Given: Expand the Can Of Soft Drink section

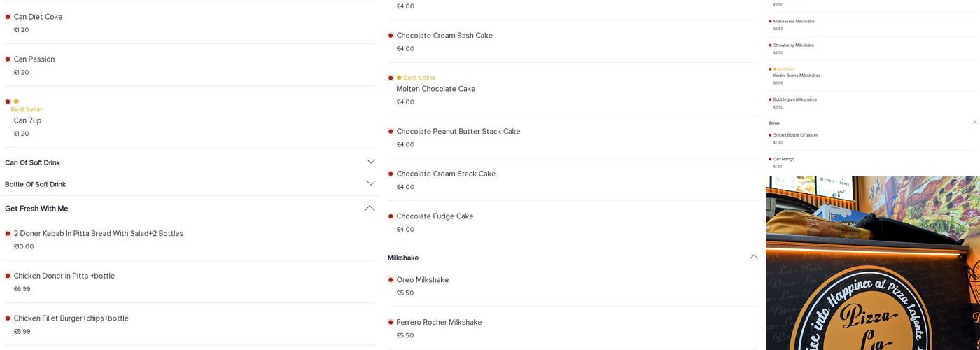Looking at the screenshot, I should (371, 162).
